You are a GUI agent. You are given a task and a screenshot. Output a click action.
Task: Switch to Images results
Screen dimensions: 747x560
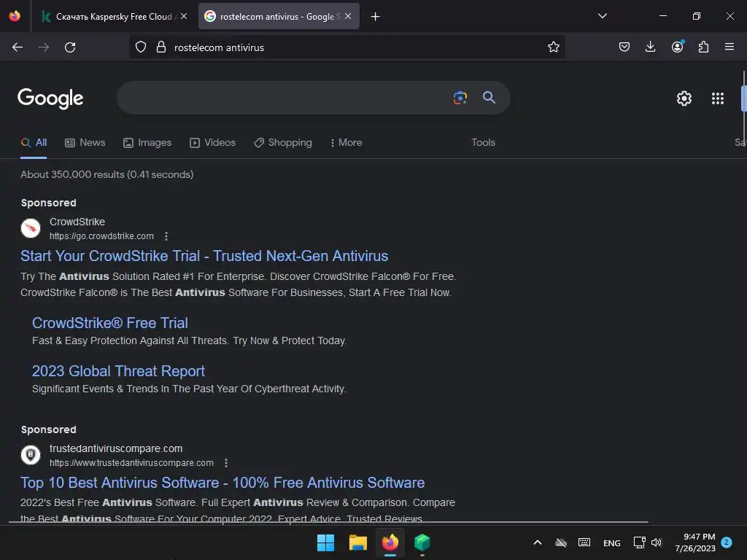tap(147, 142)
